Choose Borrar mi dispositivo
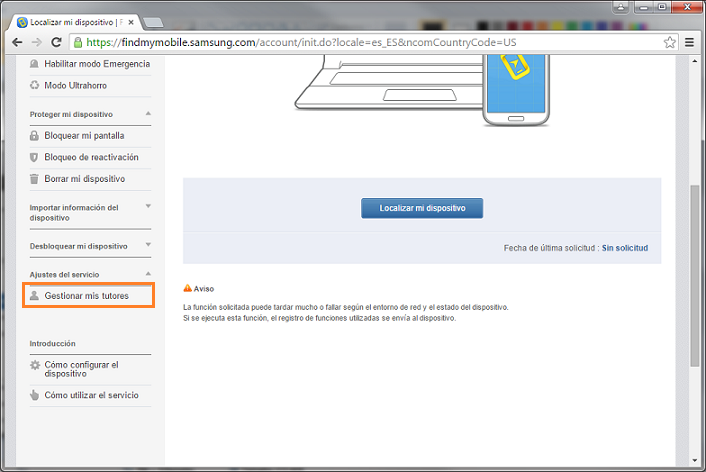 (x=85, y=179)
